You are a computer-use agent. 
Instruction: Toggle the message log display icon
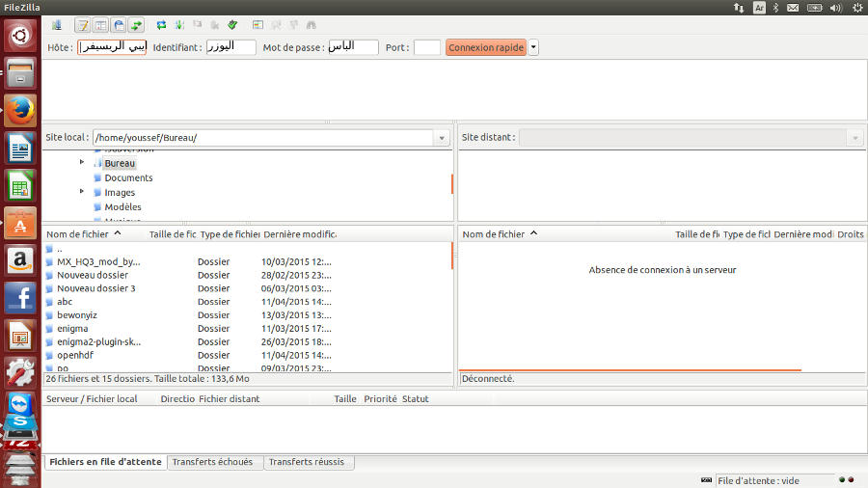(83, 25)
